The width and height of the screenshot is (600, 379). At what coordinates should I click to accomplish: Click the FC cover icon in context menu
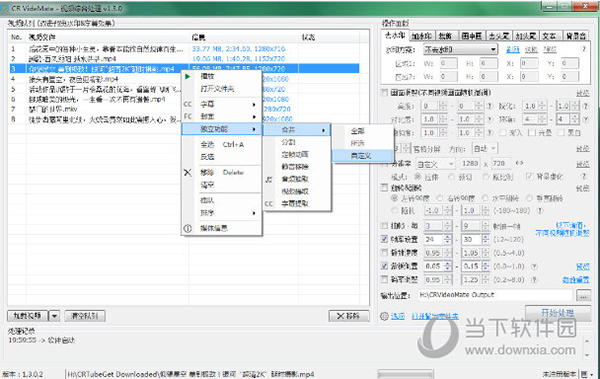(x=188, y=116)
